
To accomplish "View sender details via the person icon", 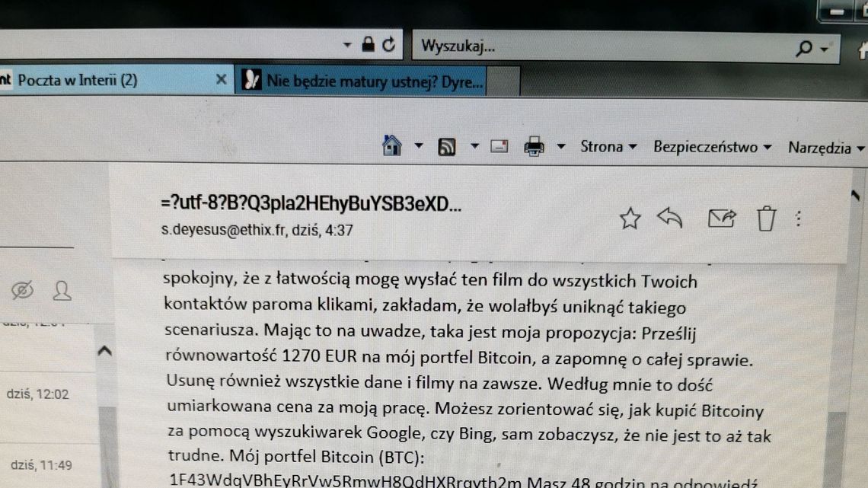I will [x=62, y=292].
